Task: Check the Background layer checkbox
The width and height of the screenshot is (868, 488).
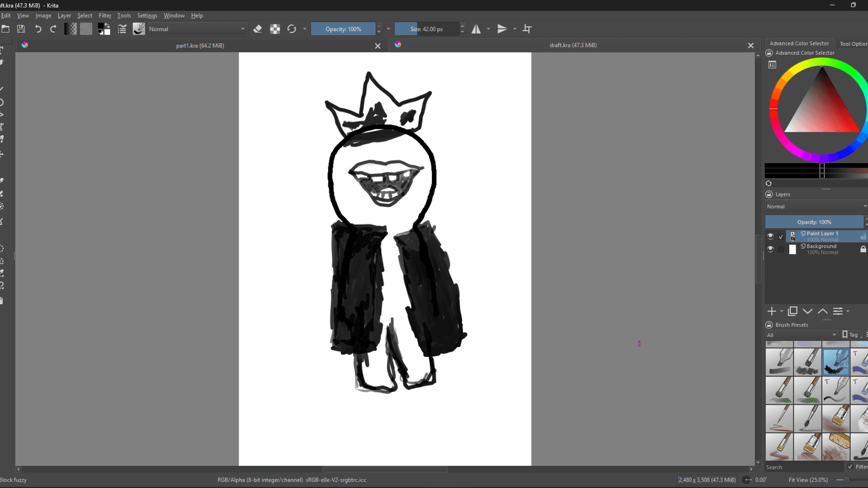Action: [781, 249]
